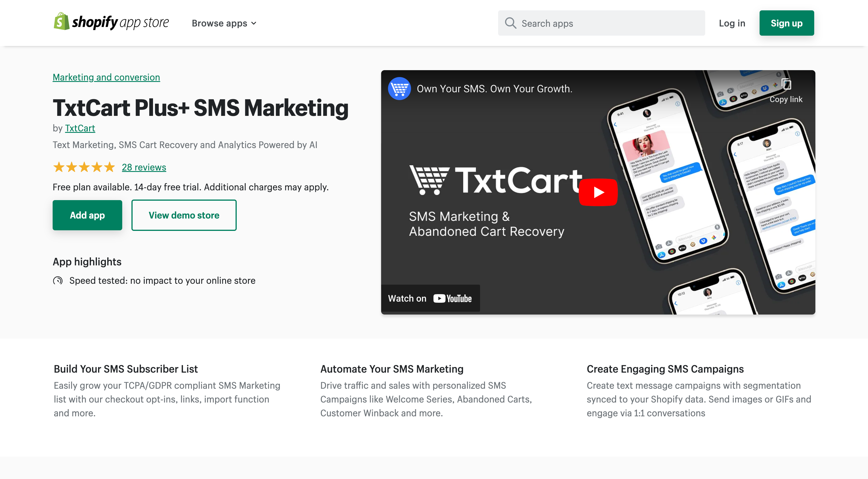Click the TxtCart developer link

point(80,127)
